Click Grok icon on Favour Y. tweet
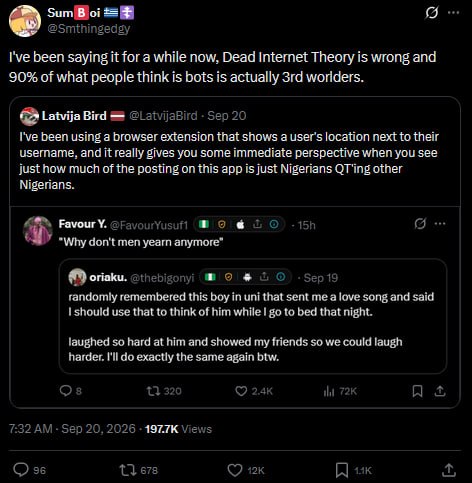Image resolution: width=472 pixels, height=483 pixels. 420,224
